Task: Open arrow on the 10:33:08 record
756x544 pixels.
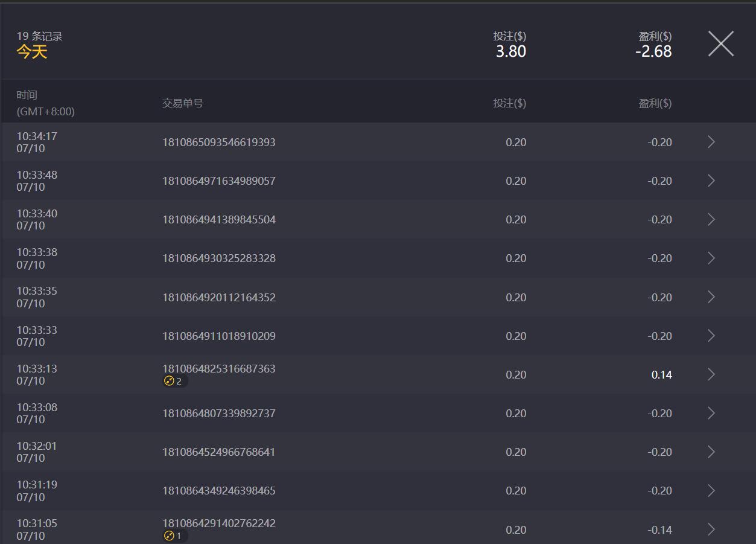Action: tap(711, 413)
